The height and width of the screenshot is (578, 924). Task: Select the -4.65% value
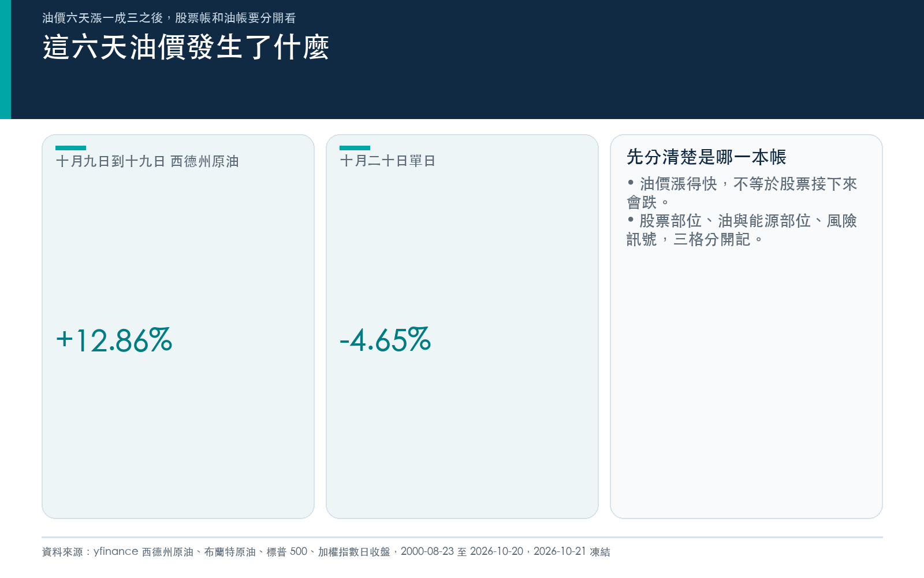click(385, 340)
